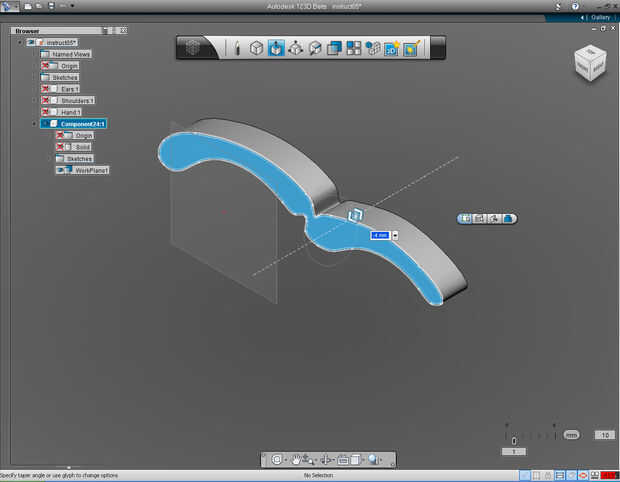Collapse the Component24:1 node
Screen dimensions: 620x482
click(35, 124)
